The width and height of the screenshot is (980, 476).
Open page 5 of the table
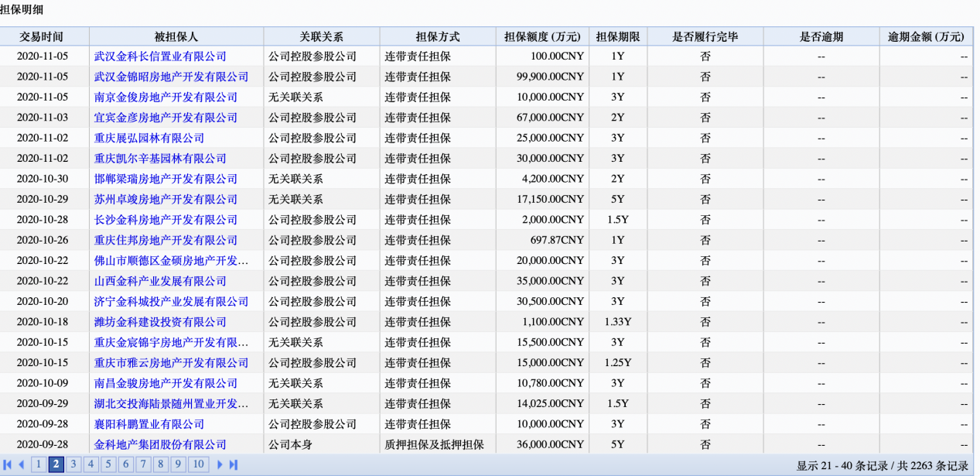pyautogui.click(x=109, y=464)
